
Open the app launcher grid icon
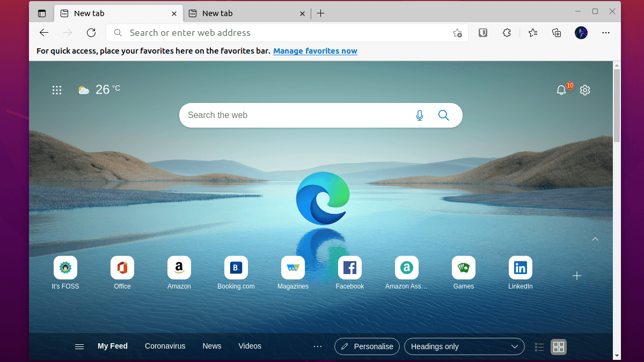[x=57, y=90]
